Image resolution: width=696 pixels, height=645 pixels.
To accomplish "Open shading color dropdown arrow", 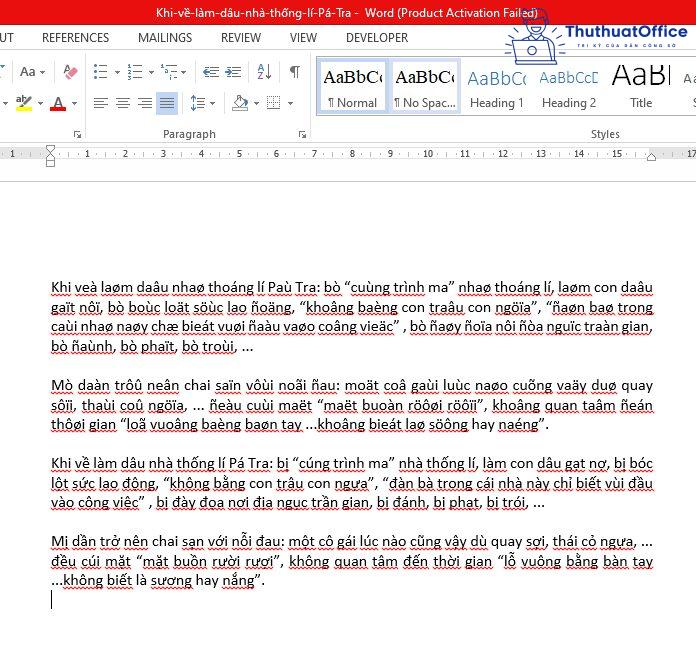I will click(x=257, y=104).
